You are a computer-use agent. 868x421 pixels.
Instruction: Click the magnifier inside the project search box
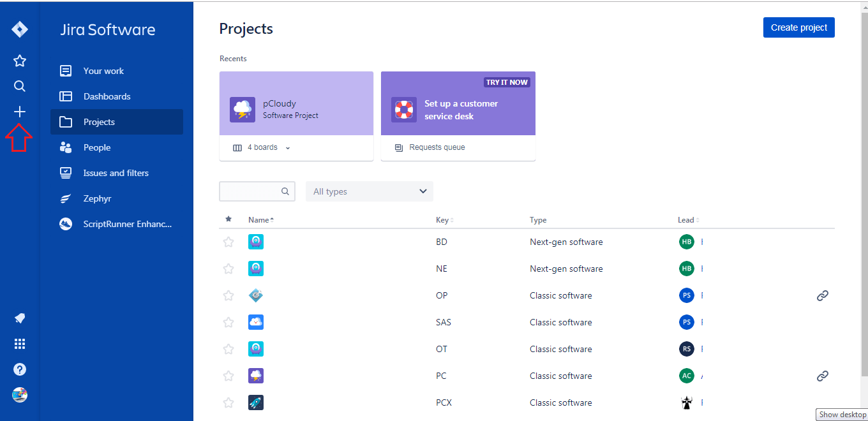click(285, 191)
